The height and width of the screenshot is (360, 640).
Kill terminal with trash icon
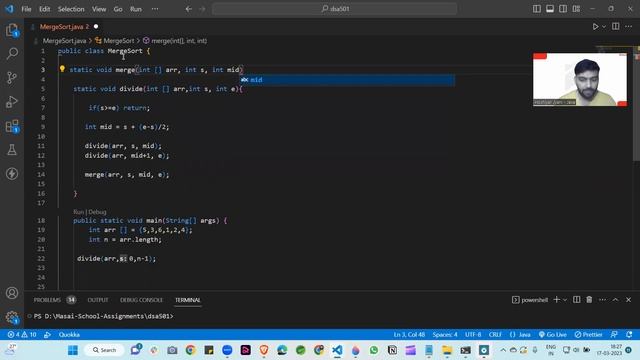pyautogui.click(x=589, y=300)
